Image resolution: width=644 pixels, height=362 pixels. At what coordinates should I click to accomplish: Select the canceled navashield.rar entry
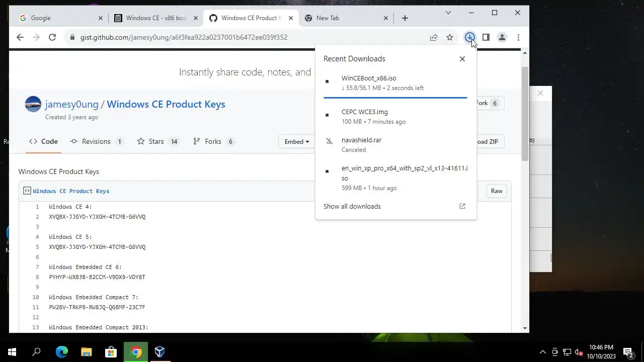tap(395, 145)
